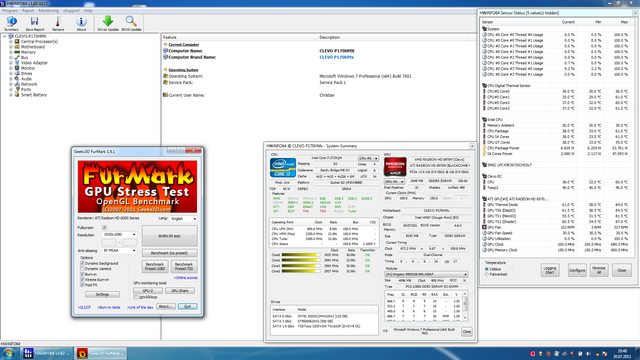This screenshot has width=640, height=360.
Task: Click the BIOS Update magnifier icon
Action: click(131, 23)
